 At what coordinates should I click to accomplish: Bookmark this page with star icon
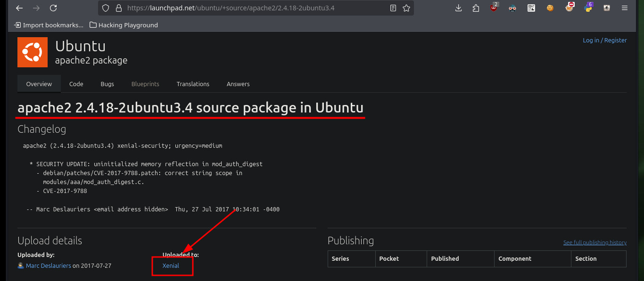tap(406, 8)
